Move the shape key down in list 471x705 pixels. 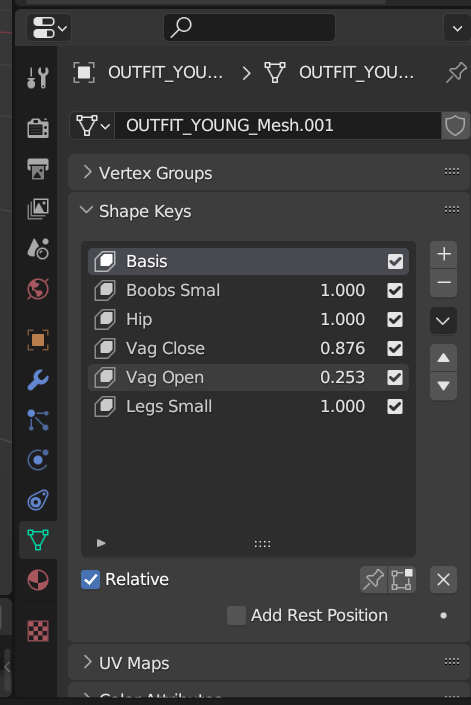tap(444, 386)
